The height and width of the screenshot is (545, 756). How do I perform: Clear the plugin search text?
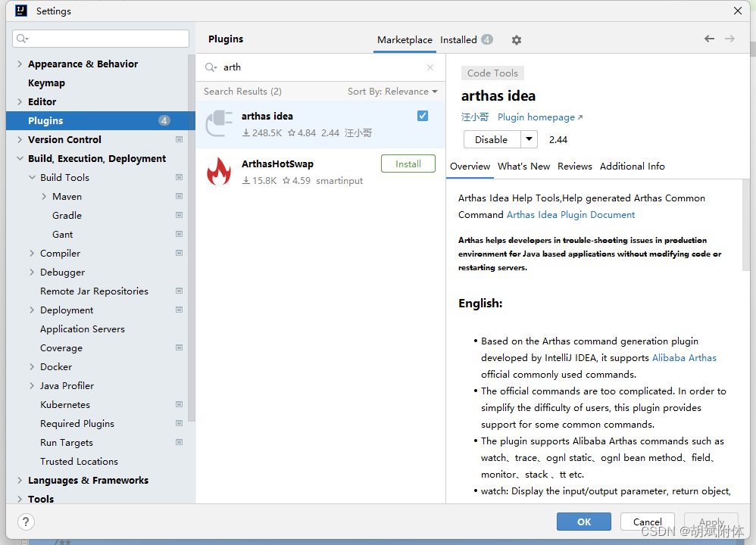[x=430, y=67]
